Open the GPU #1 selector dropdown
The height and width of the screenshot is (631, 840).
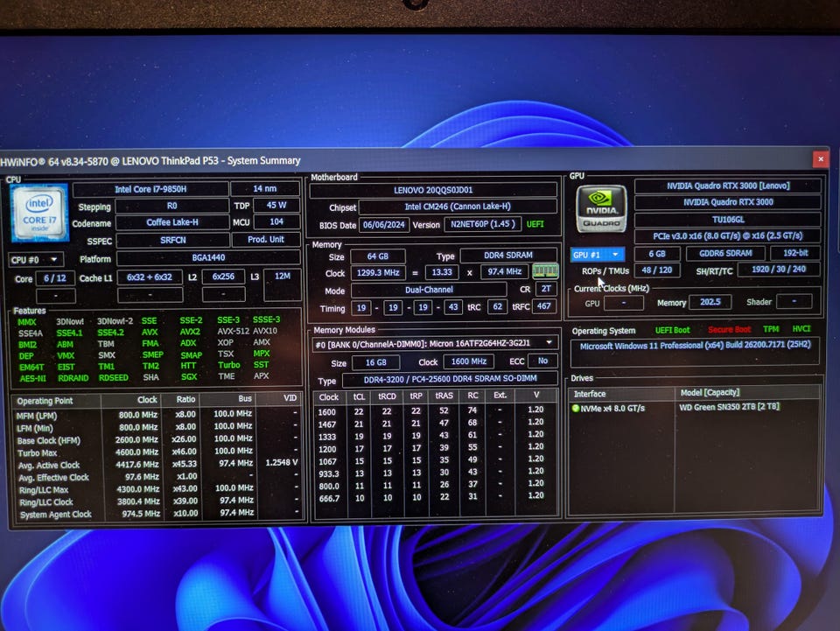click(597, 255)
